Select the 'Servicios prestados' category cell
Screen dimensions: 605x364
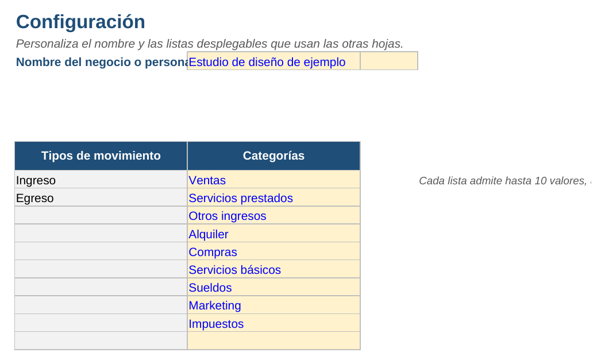point(273,197)
